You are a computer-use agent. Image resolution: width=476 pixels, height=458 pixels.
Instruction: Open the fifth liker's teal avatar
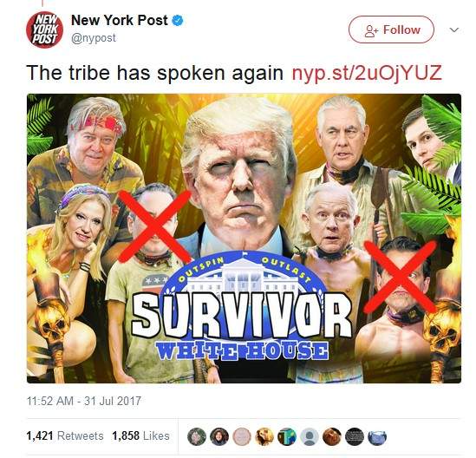(x=287, y=436)
